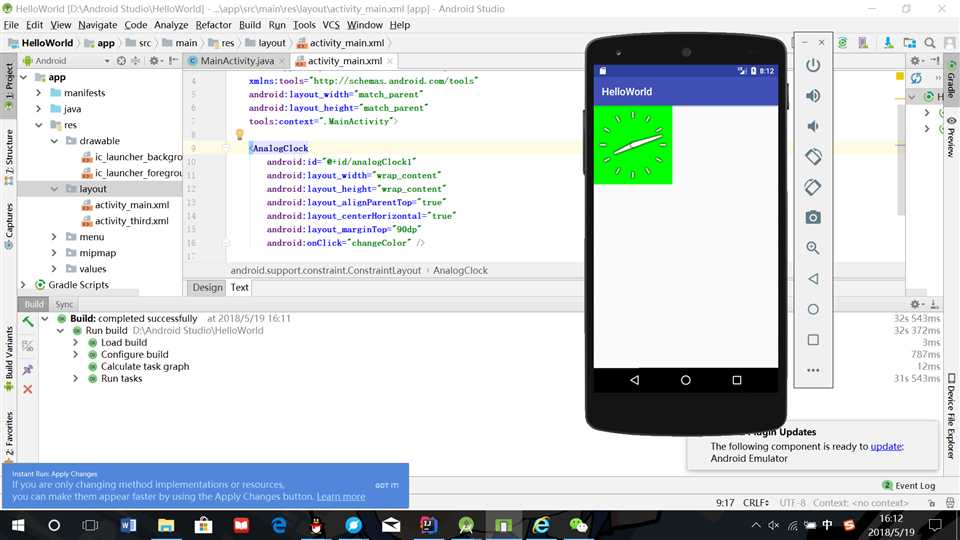Click emulator sidebar Back triangle icon
960x540 pixels.
(813, 279)
